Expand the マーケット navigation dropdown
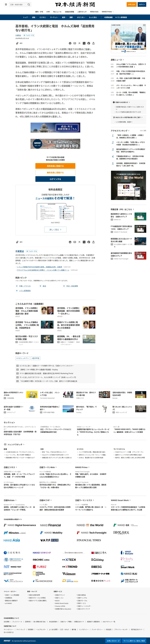The image size is (150, 644). click(55, 18)
